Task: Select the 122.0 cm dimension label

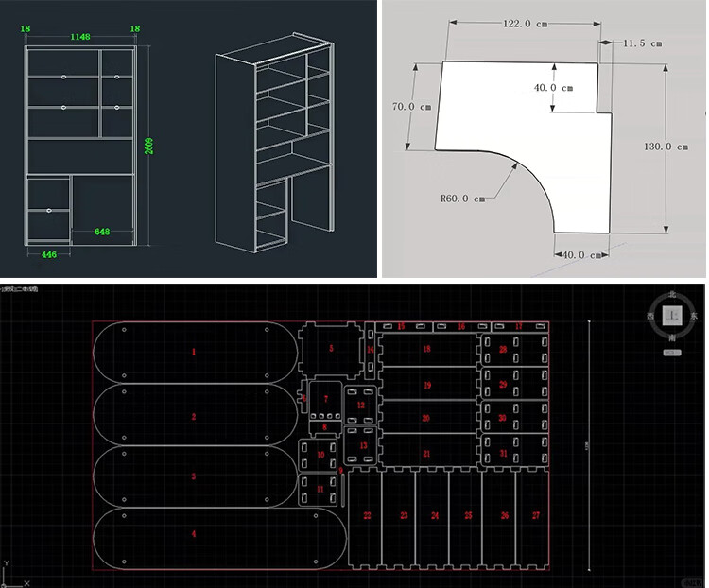Action: pos(526,24)
